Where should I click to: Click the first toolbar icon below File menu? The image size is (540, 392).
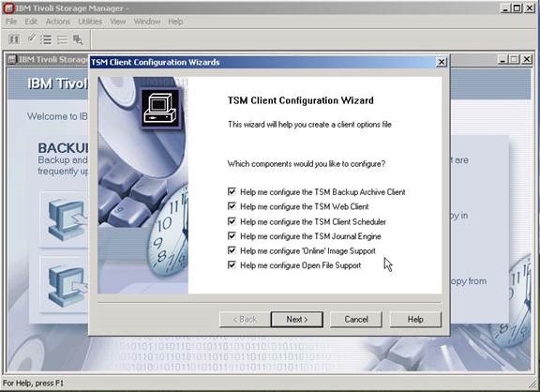[x=14, y=39]
